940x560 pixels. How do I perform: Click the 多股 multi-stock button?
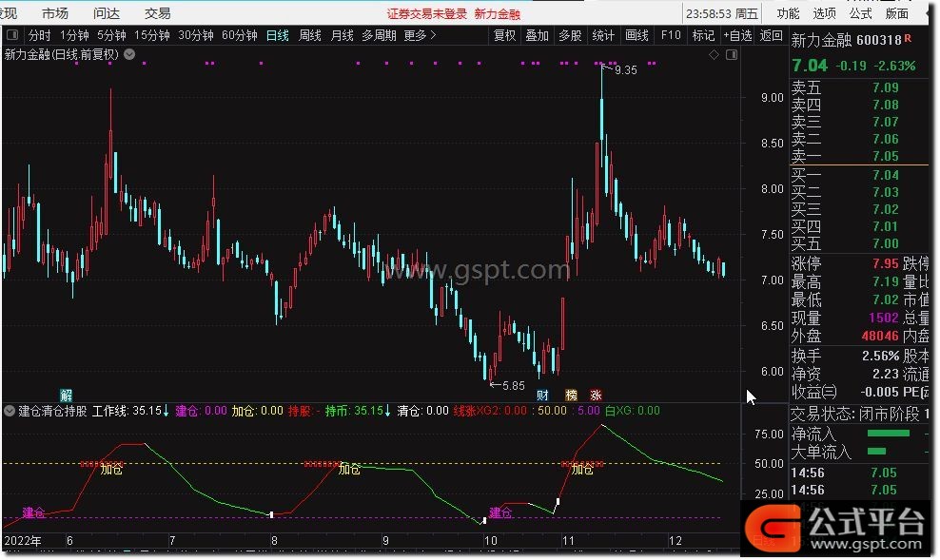click(x=570, y=35)
